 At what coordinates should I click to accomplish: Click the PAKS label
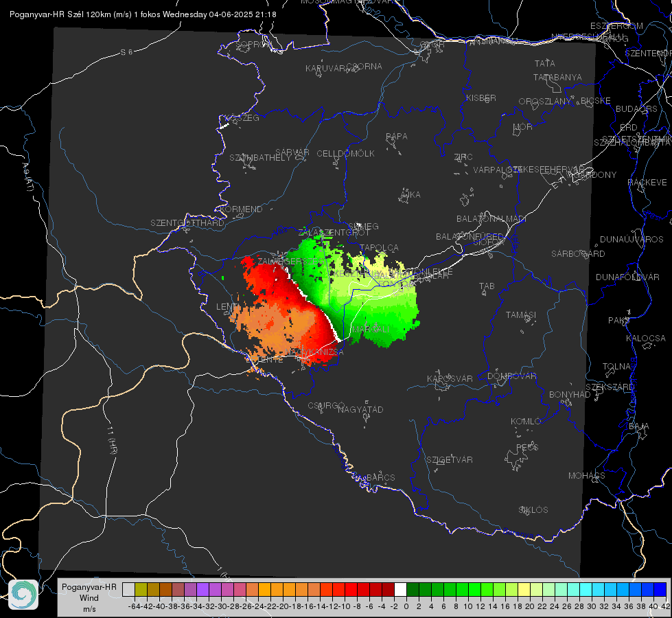(x=619, y=321)
